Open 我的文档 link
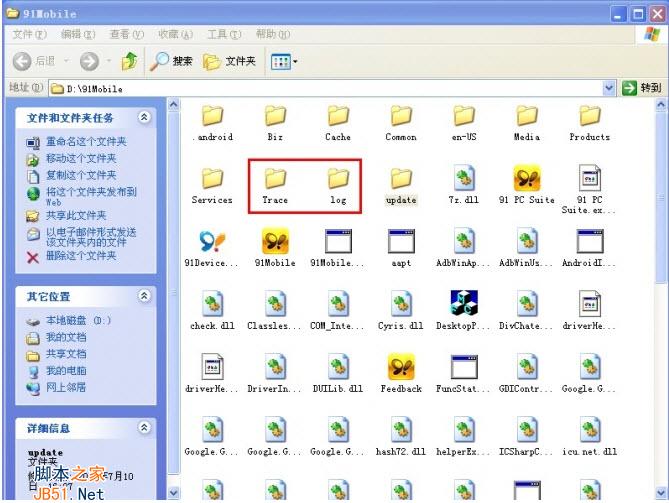This screenshot has height=503, width=669. (66, 337)
